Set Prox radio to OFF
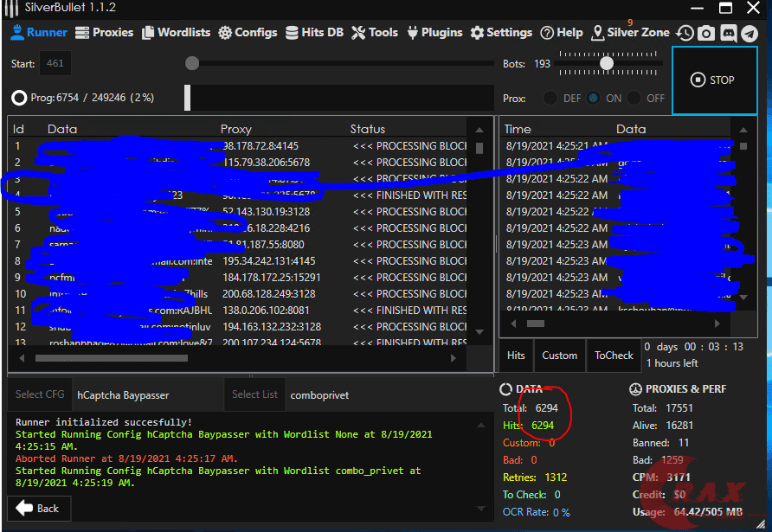The image size is (772, 532). point(634,98)
